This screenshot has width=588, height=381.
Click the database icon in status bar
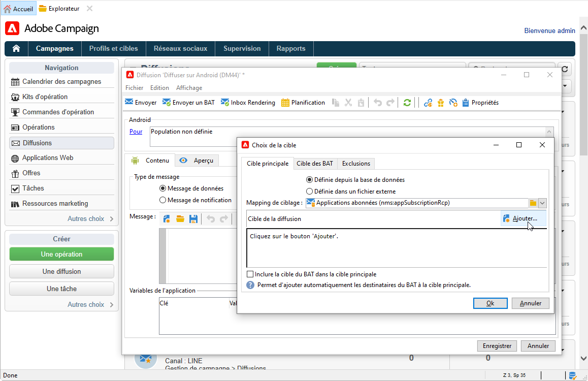(x=572, y=375)
